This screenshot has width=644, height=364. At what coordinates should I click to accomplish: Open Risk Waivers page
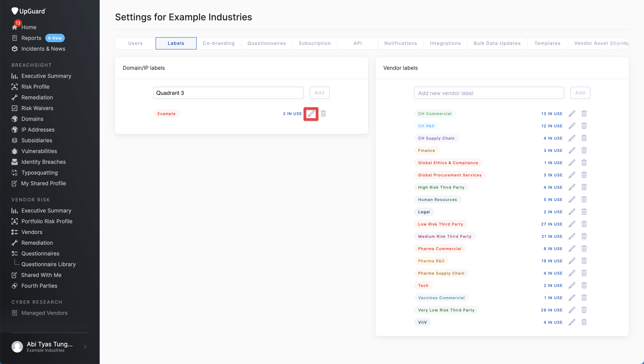point(37,108)
